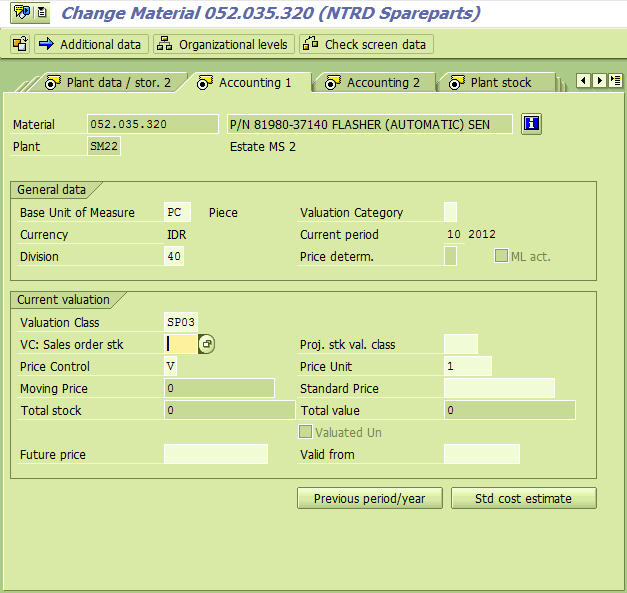Click the title bar services icon

(x=22, y=12)
